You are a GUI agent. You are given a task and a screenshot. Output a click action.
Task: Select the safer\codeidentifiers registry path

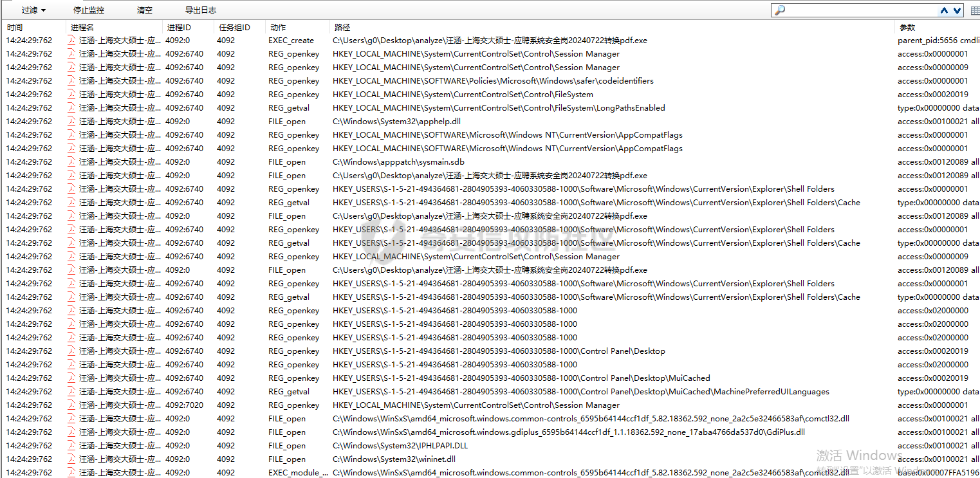[493, 80]
